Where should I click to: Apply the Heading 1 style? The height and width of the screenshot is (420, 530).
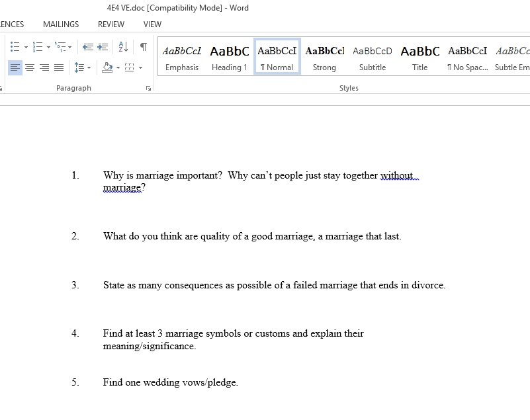coord(230,56)
